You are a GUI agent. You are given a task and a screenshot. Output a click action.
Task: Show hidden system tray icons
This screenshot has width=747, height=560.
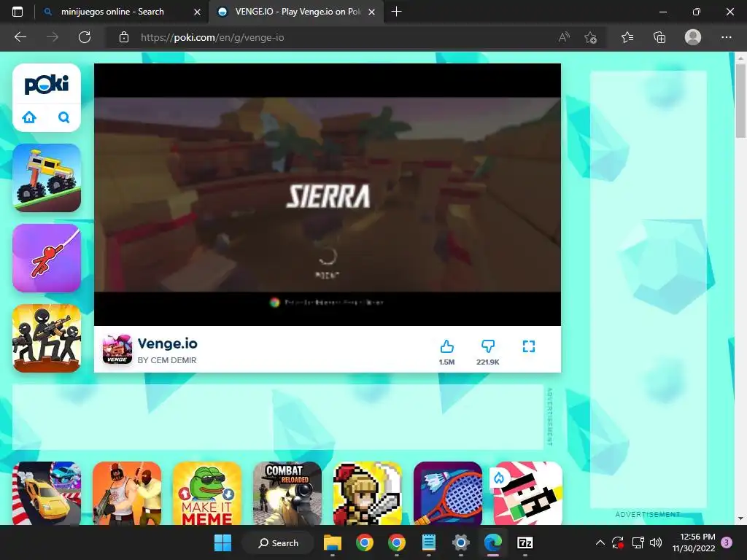pyautogui.click(x=600, y=542)
